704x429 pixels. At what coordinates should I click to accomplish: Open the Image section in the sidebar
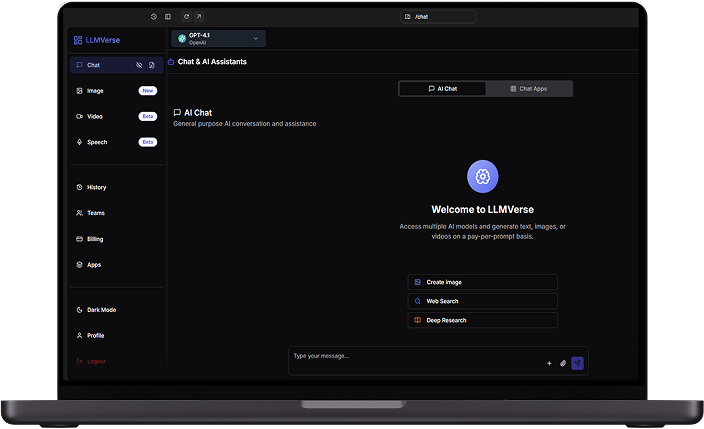[x=116, y=91]
